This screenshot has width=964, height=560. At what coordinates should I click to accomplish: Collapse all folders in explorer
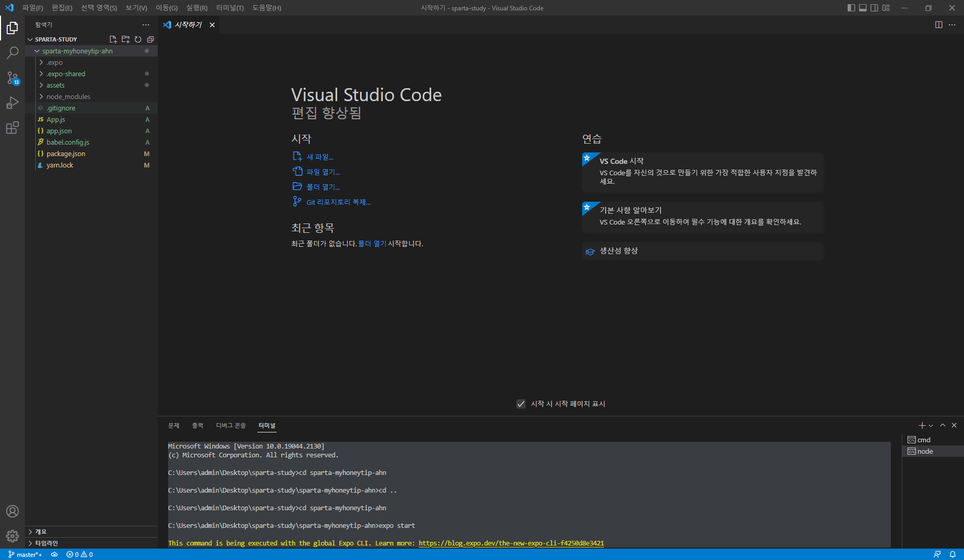(150, 39)
